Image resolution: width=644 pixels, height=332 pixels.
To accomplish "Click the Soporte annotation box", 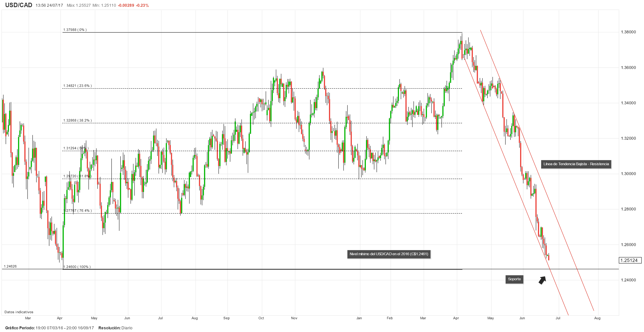I will [x=514, y=279].
